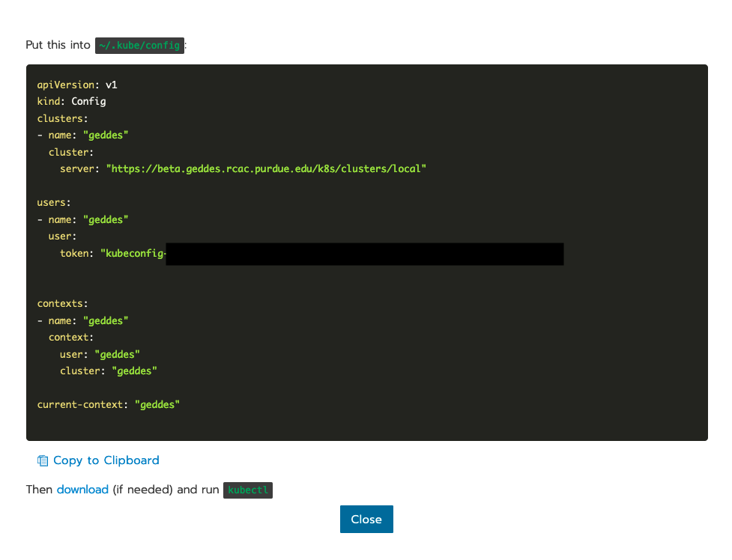732x560 pixels.
Task: Select the current-context geddes value
Action: (x=157, y=404)
